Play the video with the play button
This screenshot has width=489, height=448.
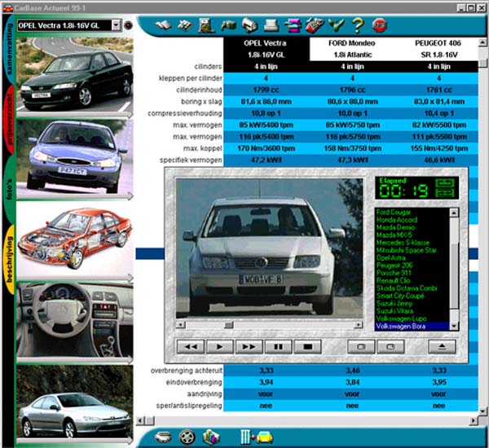point(220,346)
